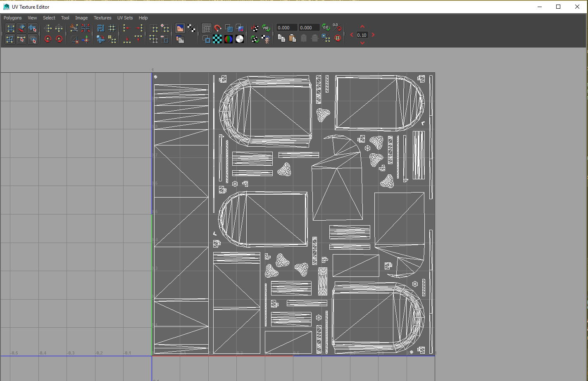
Task: Open the Textures menu
Action: point(102,18)
